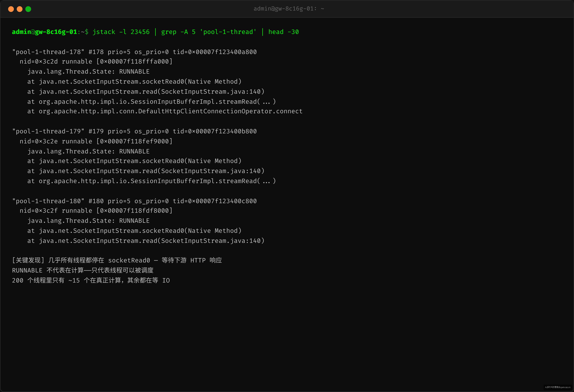Click the grep -A 5 'pool-1-thread' command part
Screen dimensions: 574x392
(x=209, y=32)
